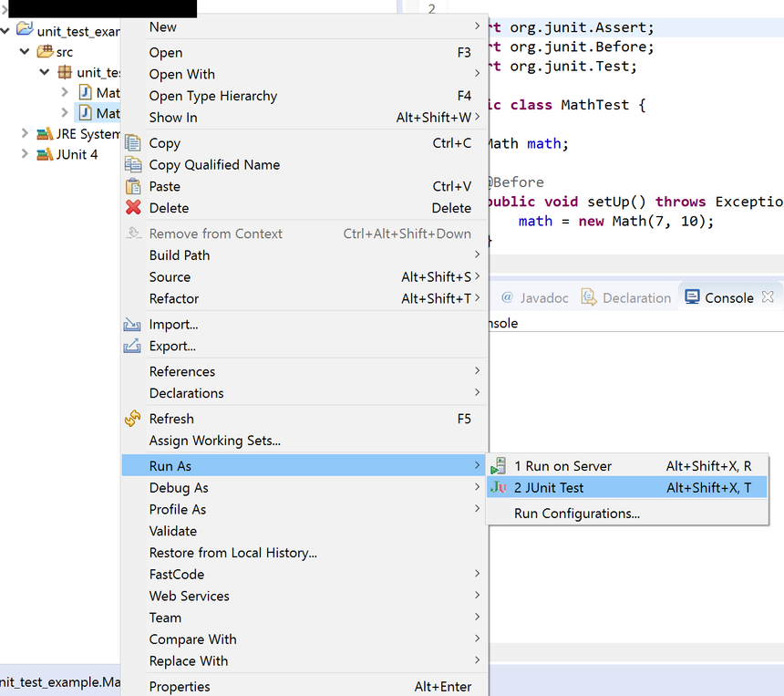
Task: Select the unit_test_example project in tree
Action: pos(77,31)
